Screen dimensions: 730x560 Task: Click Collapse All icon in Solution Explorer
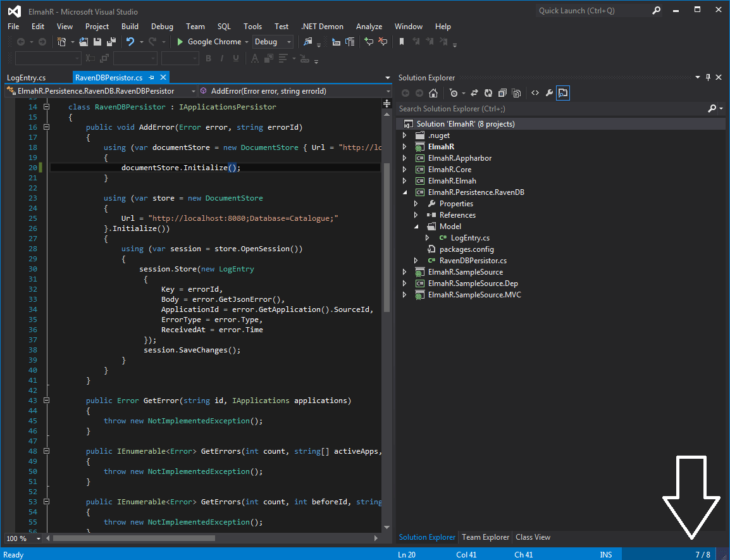[504, 93]
